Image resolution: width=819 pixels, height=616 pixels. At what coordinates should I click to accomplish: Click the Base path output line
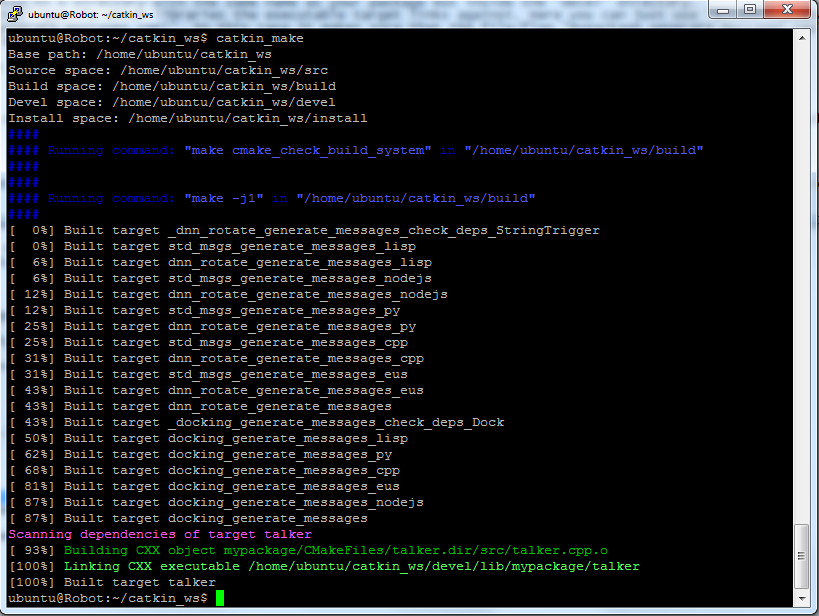[140, 54]
